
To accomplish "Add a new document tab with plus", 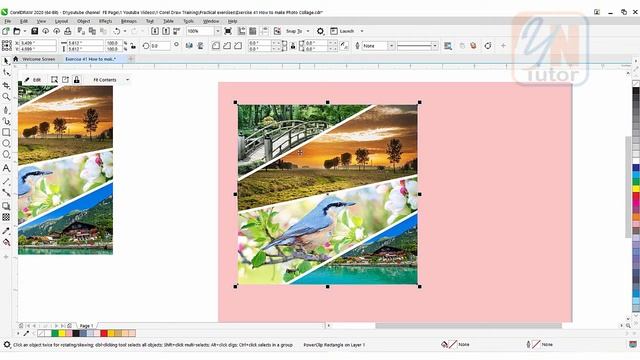I will point(131,59).
